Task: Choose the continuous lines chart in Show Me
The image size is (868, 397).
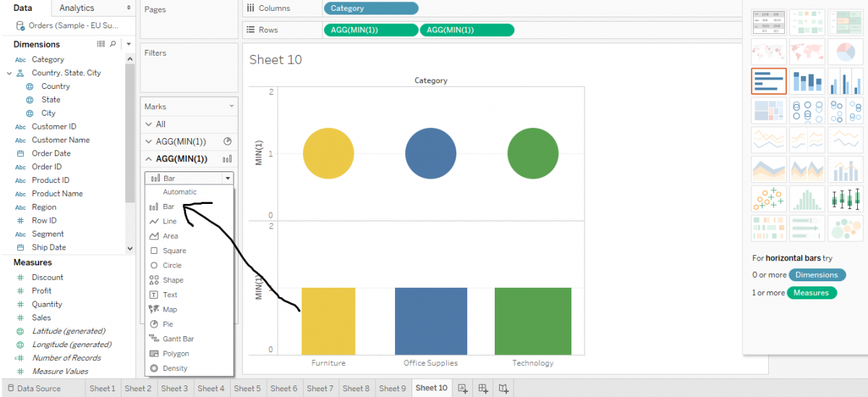Action: tap(768, 140)
